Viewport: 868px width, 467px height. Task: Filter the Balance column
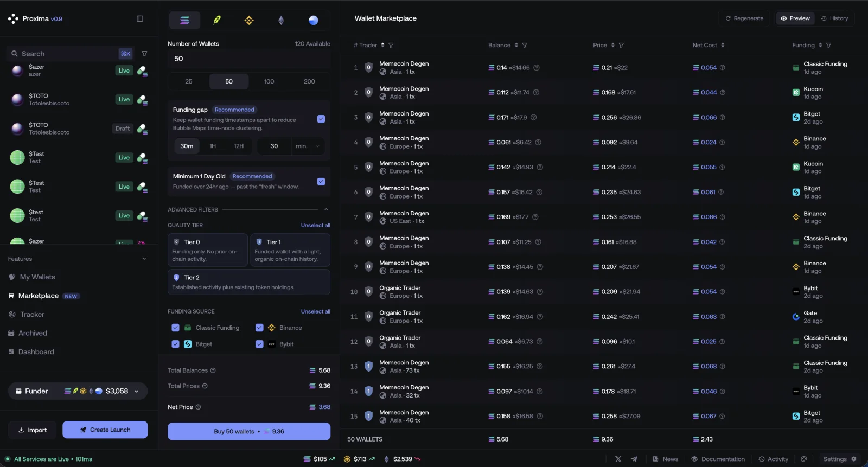coord(525,45)
